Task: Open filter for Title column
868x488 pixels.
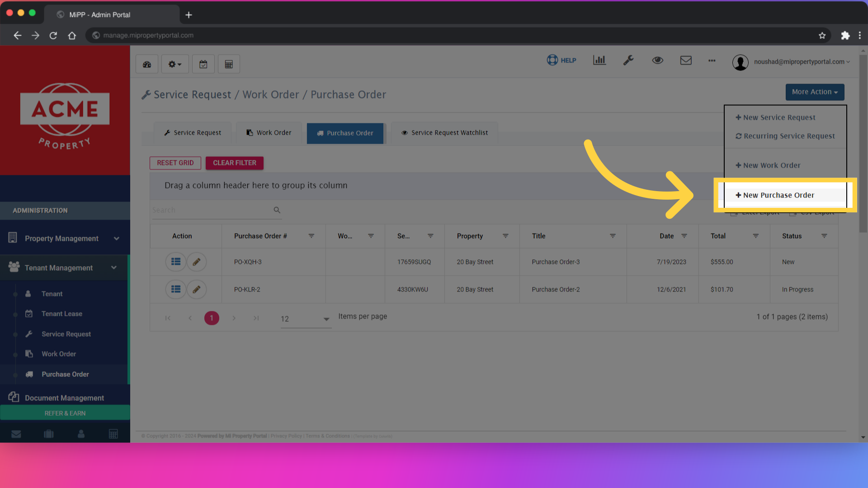Action: 613,236
